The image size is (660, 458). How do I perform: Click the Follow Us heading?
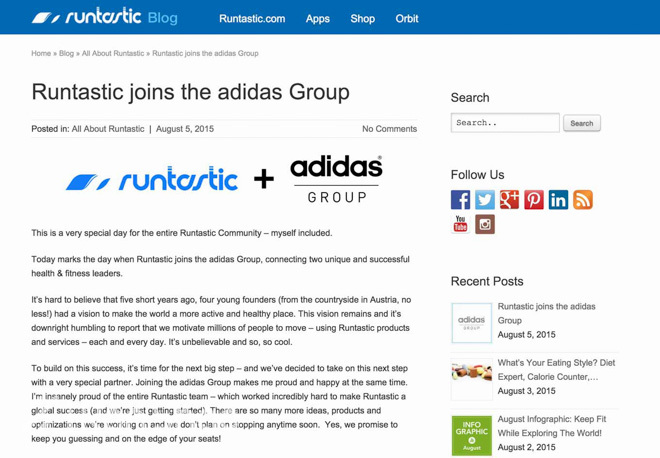tap(477, 175)
